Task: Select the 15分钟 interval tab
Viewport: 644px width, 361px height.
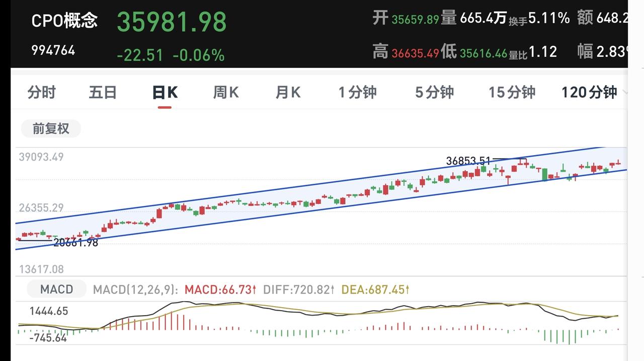Action: click(x=512, y=93)
